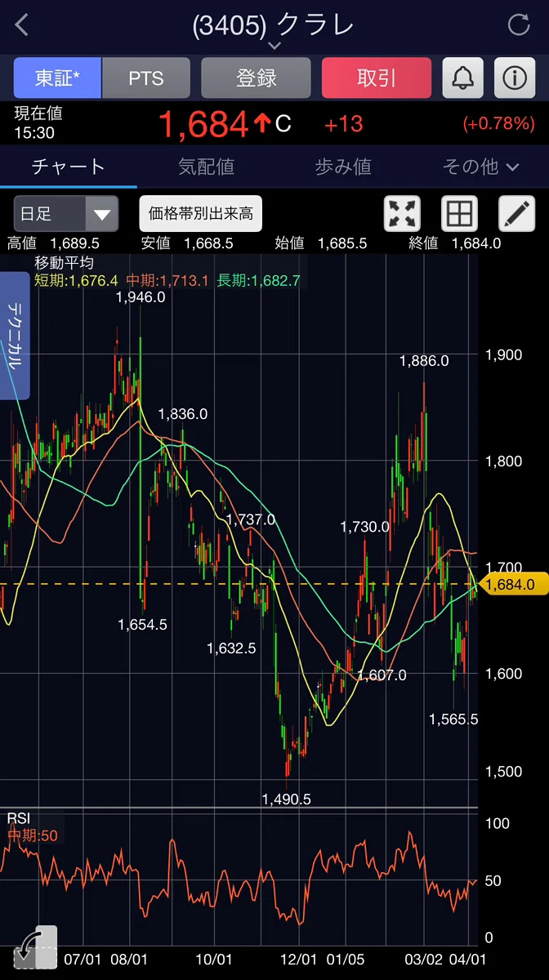
Task: Open the 日足 timeframe dropdown
Action: pos(66,214)
